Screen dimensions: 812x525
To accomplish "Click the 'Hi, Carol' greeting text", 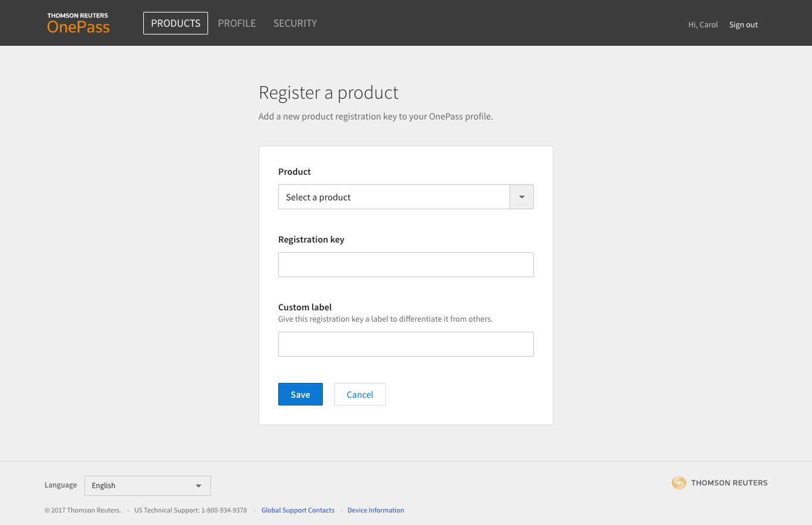I will coord(703,25).
